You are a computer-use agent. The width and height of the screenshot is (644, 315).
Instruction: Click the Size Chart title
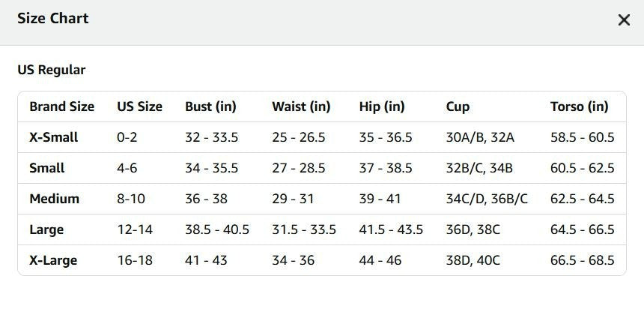[x=53, y=19]
